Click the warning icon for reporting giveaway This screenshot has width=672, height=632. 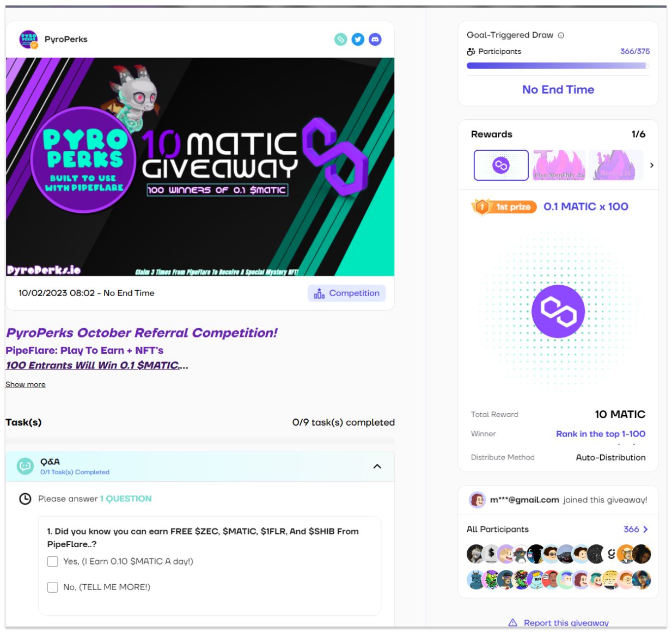pos(512,623)
